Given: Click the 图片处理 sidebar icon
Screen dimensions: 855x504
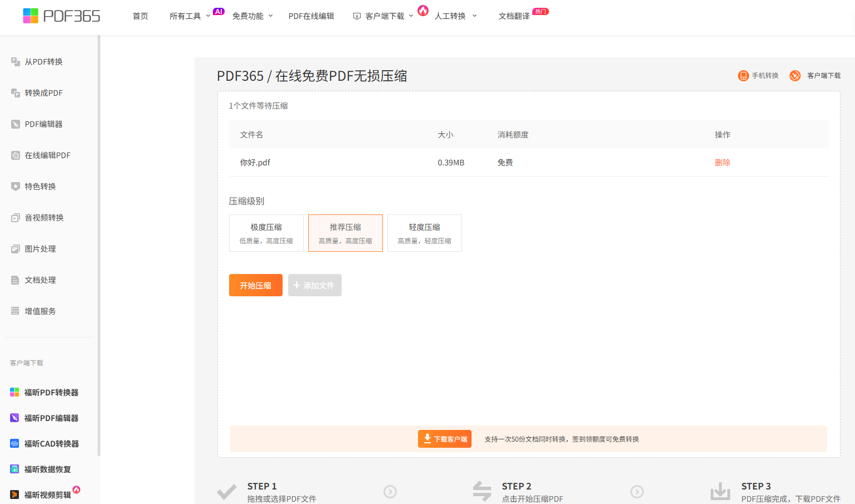Looking at the screenshot, I should click(16, 249).
